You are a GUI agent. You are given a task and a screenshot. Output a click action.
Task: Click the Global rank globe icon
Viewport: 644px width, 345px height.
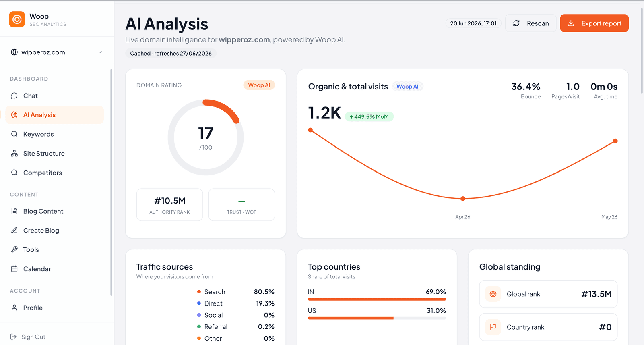(493, 294)
